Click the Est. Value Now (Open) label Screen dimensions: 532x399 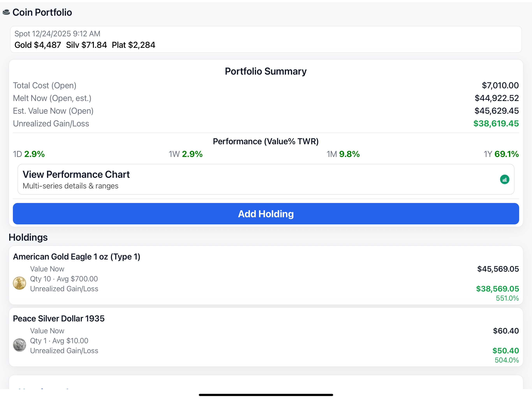coord(53,111)
